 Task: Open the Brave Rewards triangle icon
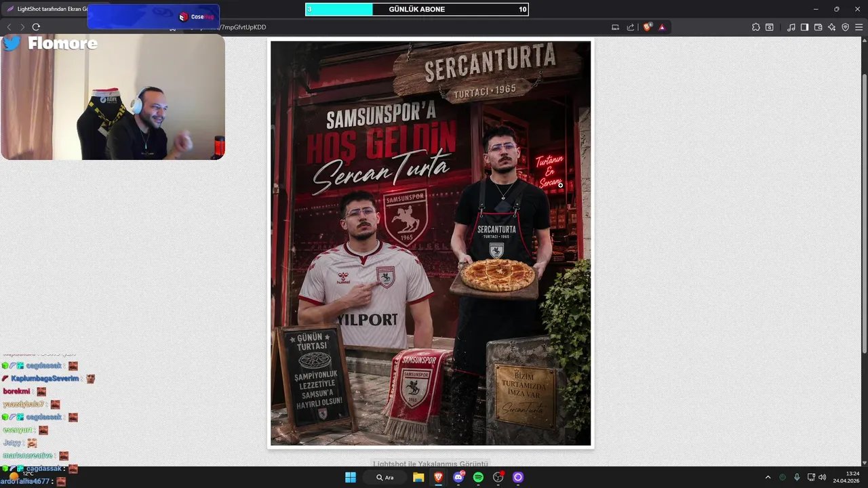tap(662, 27)
